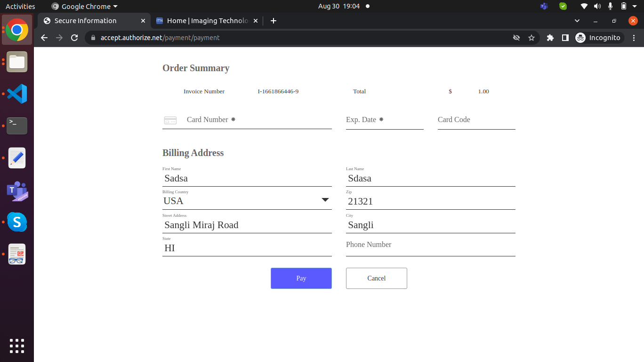Open the card number credit card icon

pos(170,121)
